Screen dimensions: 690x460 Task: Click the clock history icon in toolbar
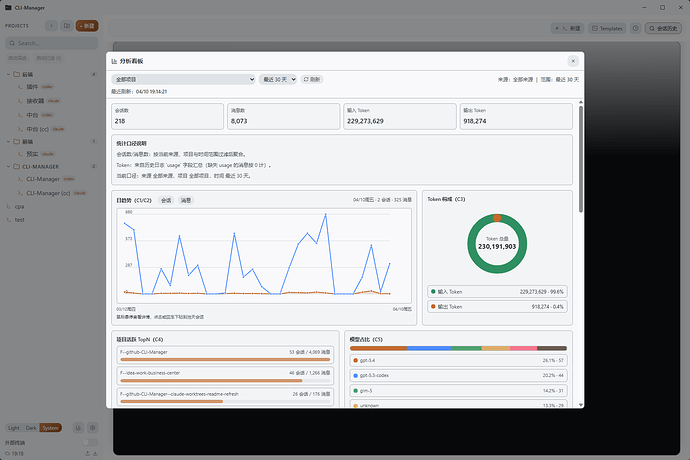635,29
